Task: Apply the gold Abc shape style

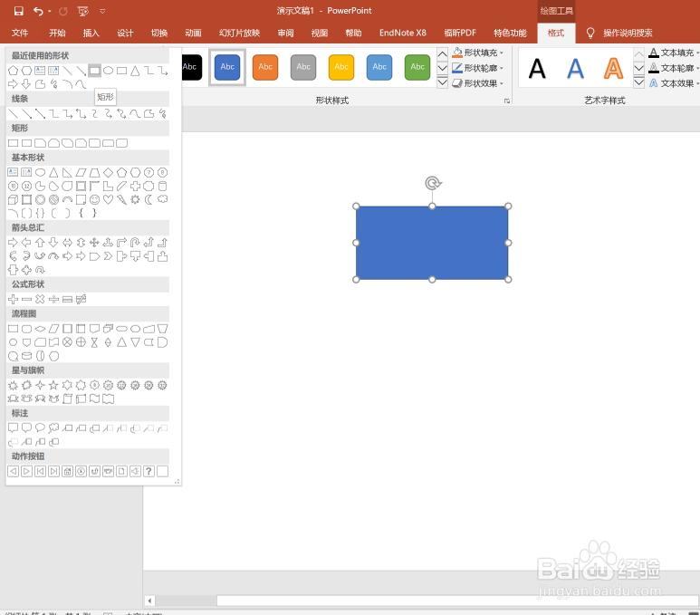Action: (341, 67)
